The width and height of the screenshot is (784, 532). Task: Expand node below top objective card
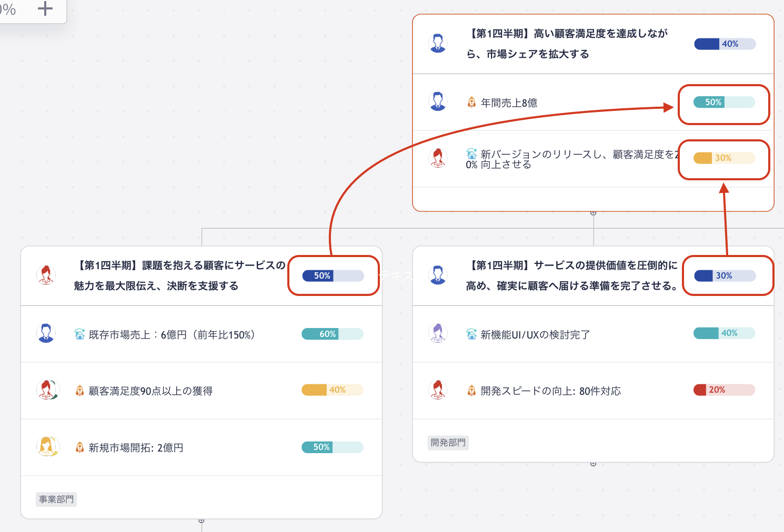(593, 213)
